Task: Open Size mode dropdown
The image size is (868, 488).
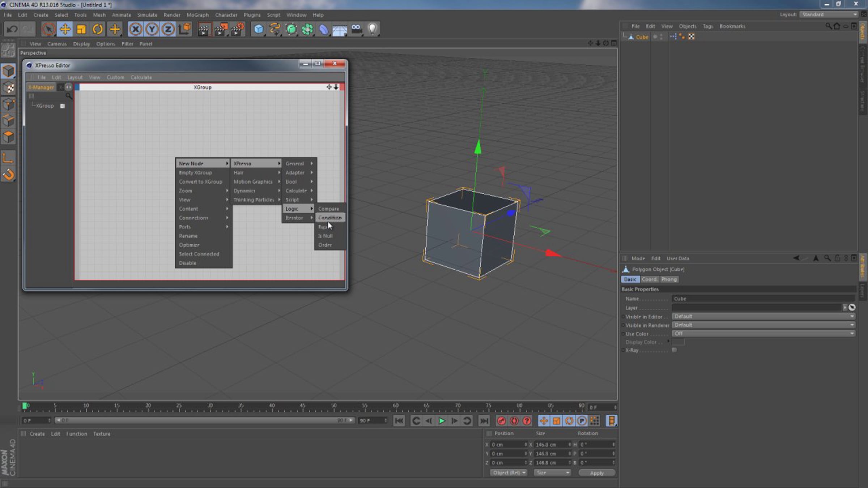Action: [x=552, y=473]
